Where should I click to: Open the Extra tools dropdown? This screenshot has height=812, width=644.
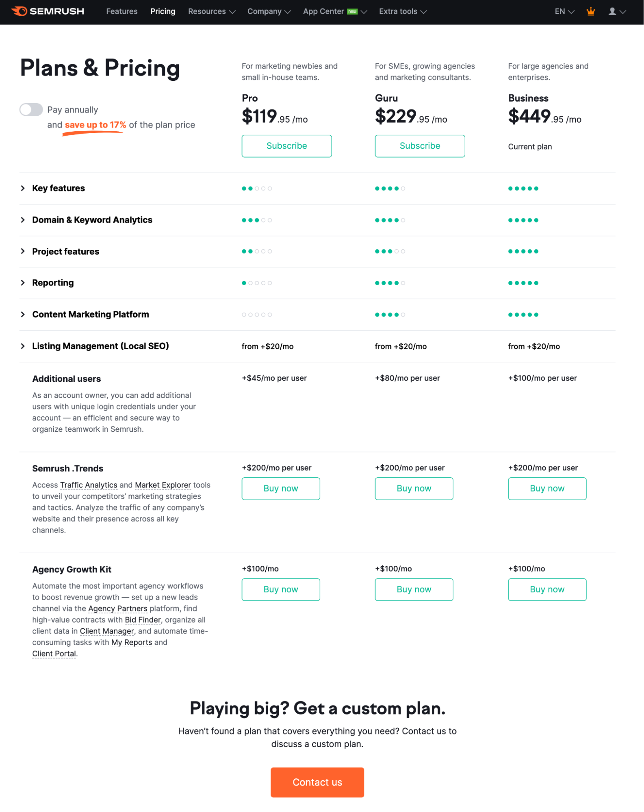pyautogui.click(x=399, y=11)
